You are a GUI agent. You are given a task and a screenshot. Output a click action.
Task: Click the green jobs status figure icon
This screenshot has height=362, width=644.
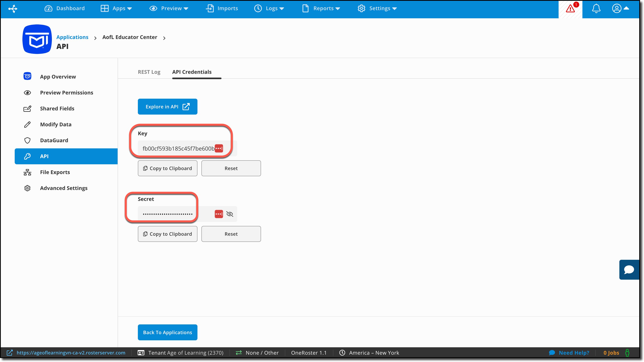(x=627, y=353)
